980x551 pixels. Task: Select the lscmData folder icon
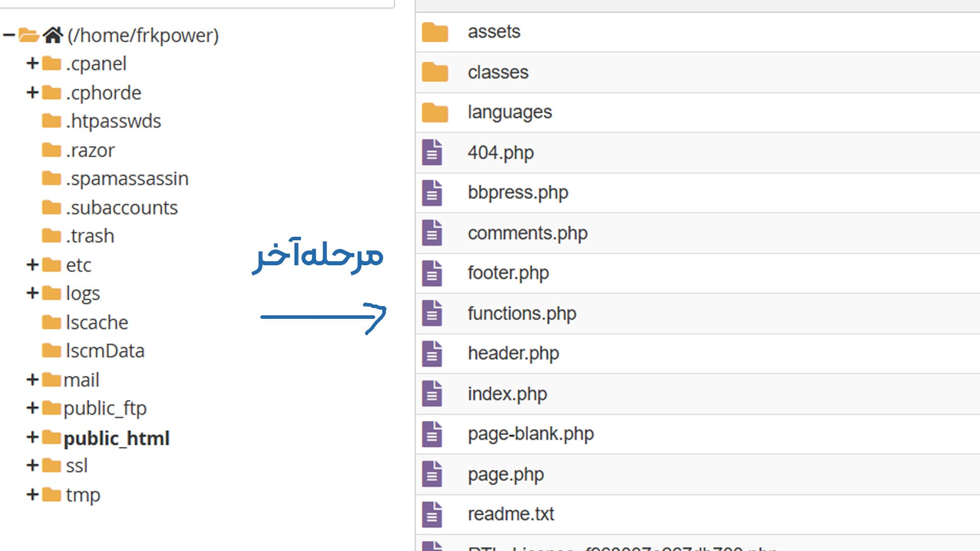click(52, 350)
